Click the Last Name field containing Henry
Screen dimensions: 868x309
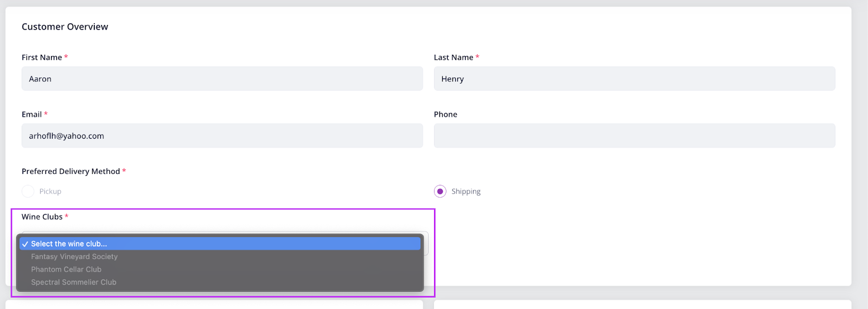[x=634, y=79]
